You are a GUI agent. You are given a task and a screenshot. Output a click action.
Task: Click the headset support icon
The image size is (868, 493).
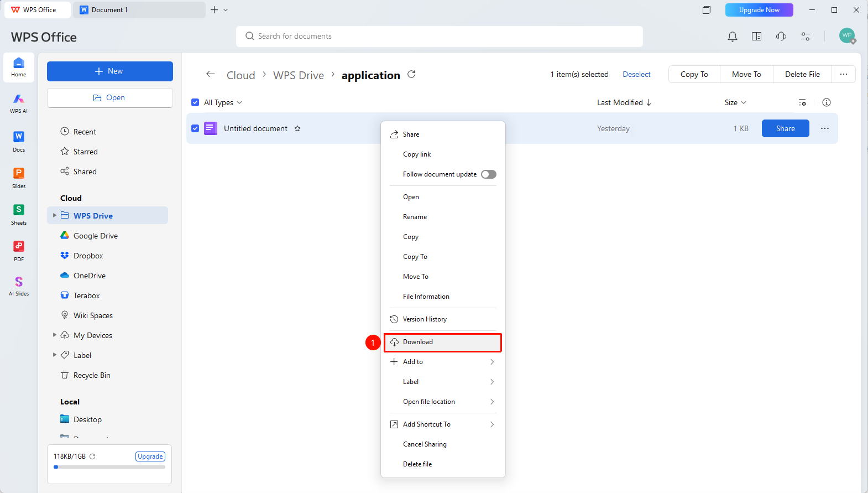pos(781,37)
